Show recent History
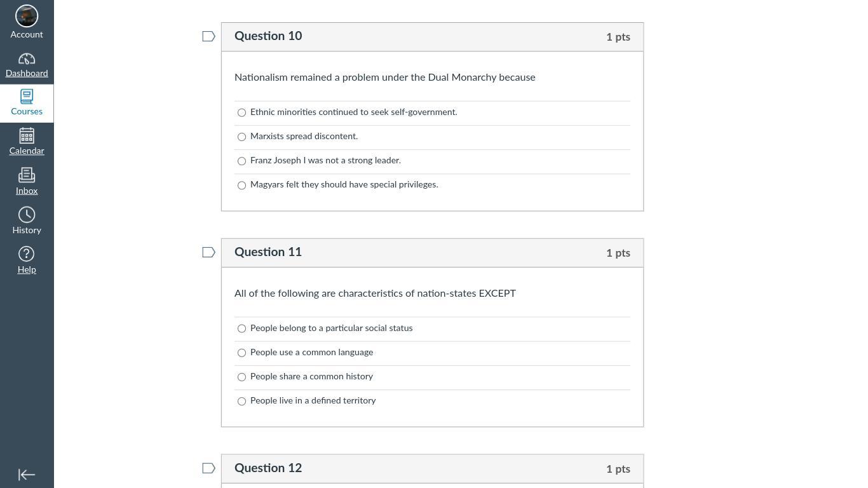This screenshot has width=868, height=488. click(x=27, y=215)
